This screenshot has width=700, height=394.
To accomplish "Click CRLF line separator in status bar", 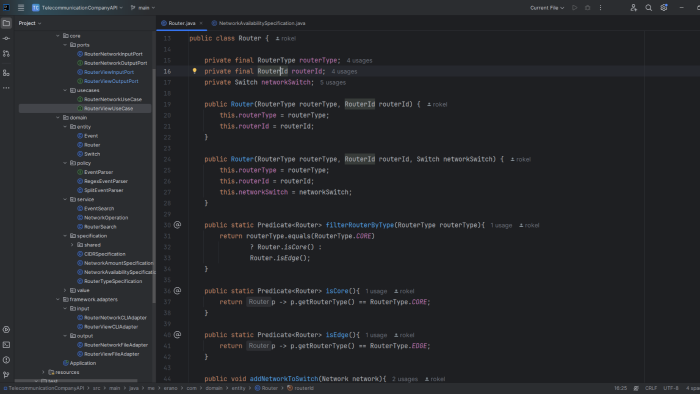I will pyautogui.click(x=651, y=388).
